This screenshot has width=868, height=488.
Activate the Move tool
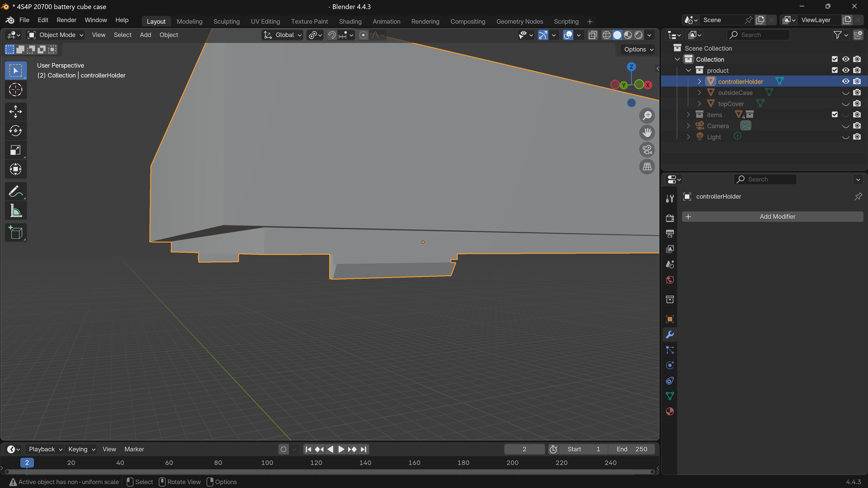click(x=16, y=111)
